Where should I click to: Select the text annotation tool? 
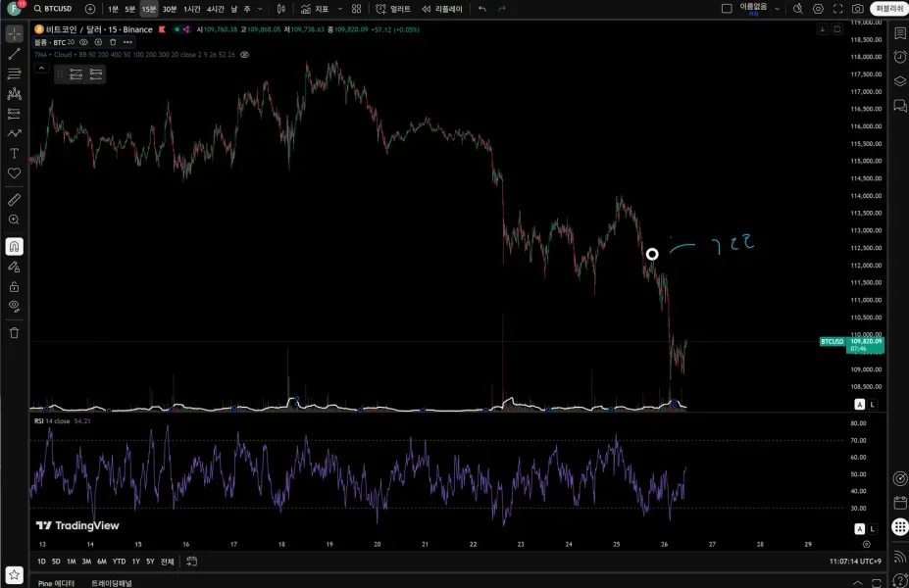pyautogui.click(x=14, y=153)
